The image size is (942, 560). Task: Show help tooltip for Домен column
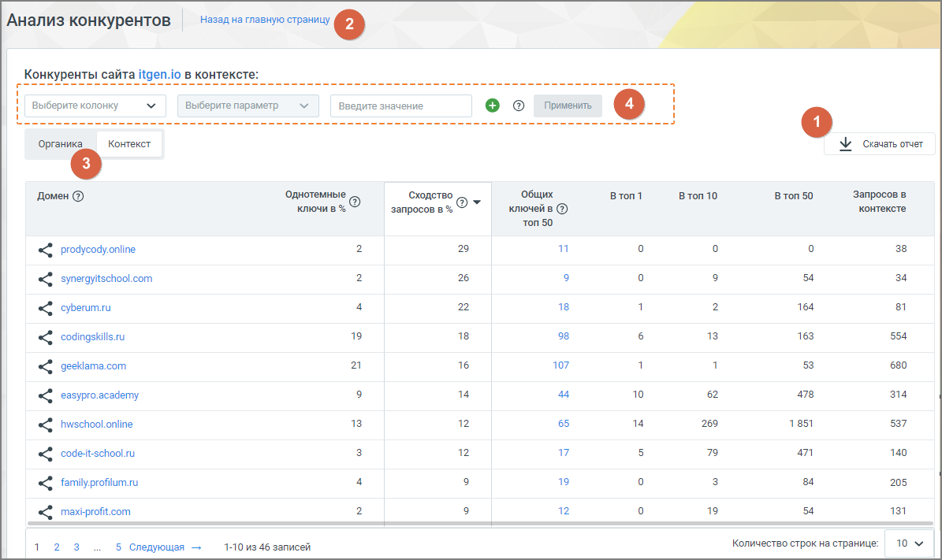click(x=78, y=196)
